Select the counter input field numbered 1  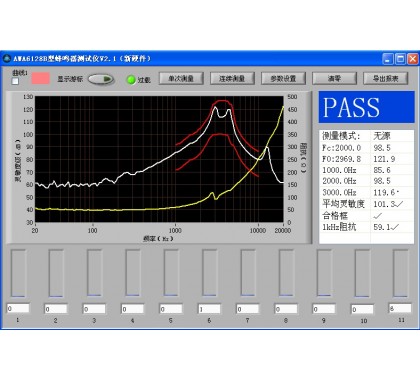[x=18, y=308]
